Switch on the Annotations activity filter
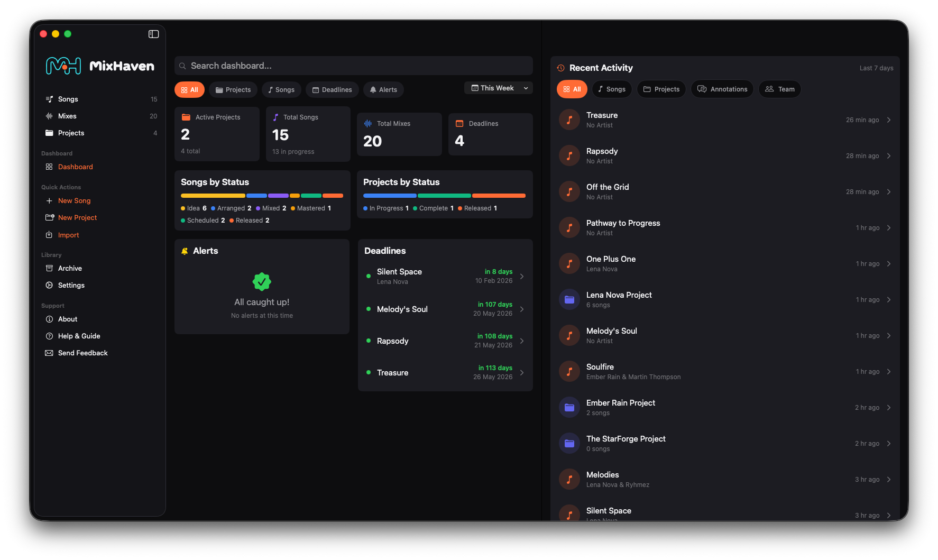This screenshot has height=560, width=938. click(x=722, y=89)
